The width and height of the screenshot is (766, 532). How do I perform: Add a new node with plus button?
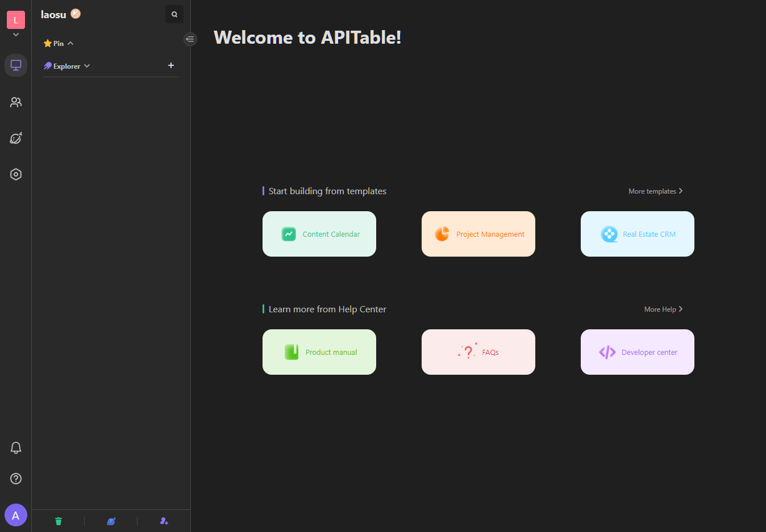click(x=171, y=65)
